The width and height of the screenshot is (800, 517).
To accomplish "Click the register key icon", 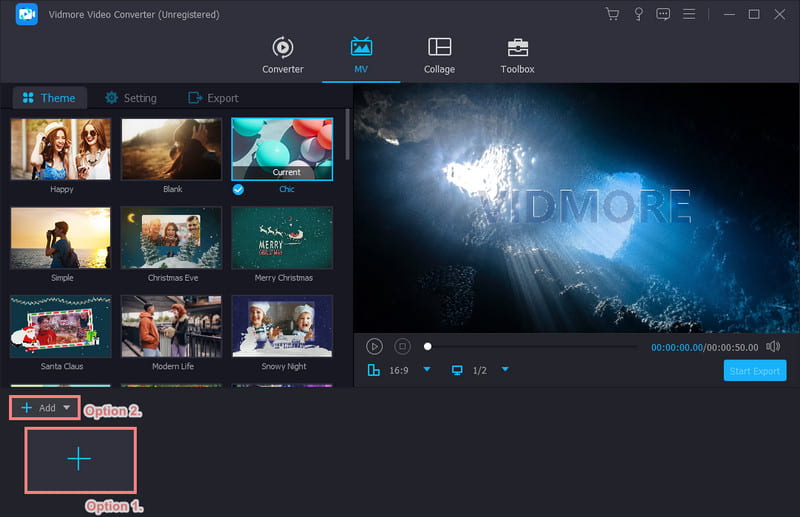I will coord(638,14).
